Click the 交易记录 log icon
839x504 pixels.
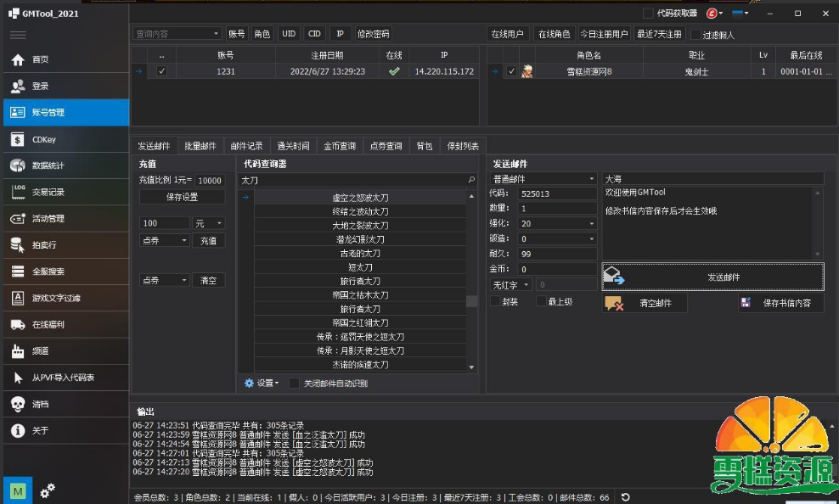[17, 192]
